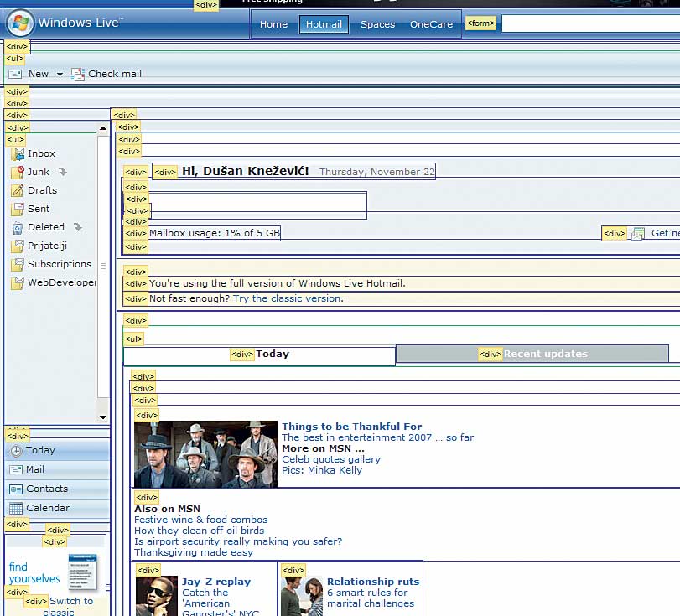Open the New dropdown arrow
This screenshot has width=680, height=616.
pyautogui.click(x=60, y=75)
